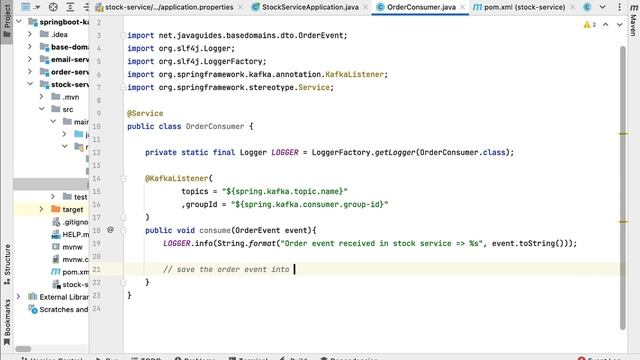Select the mvnw file
Screen dimensions: 640x360
68,247
